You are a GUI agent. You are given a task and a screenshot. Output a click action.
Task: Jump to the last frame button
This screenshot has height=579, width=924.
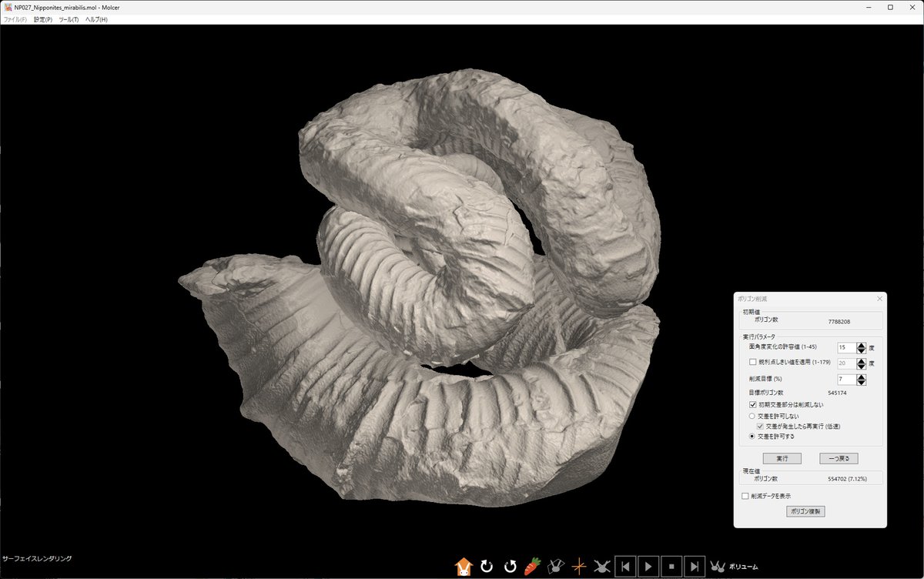(695, 567)
